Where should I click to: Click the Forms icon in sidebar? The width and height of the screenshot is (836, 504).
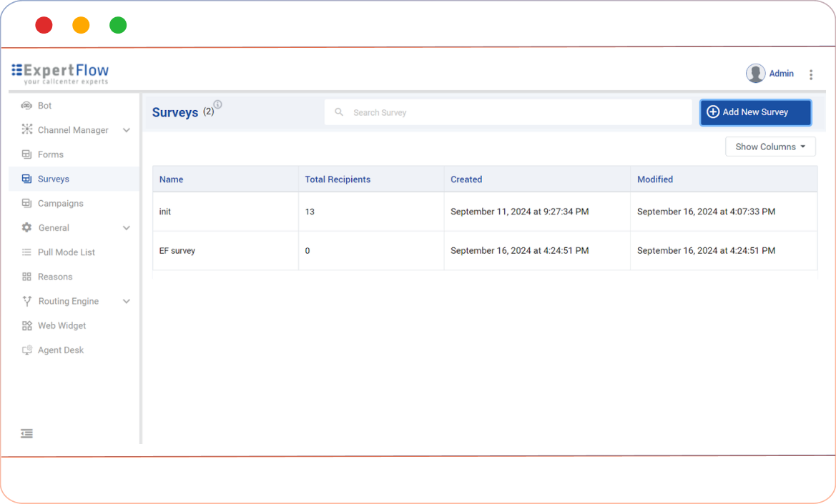26,154
